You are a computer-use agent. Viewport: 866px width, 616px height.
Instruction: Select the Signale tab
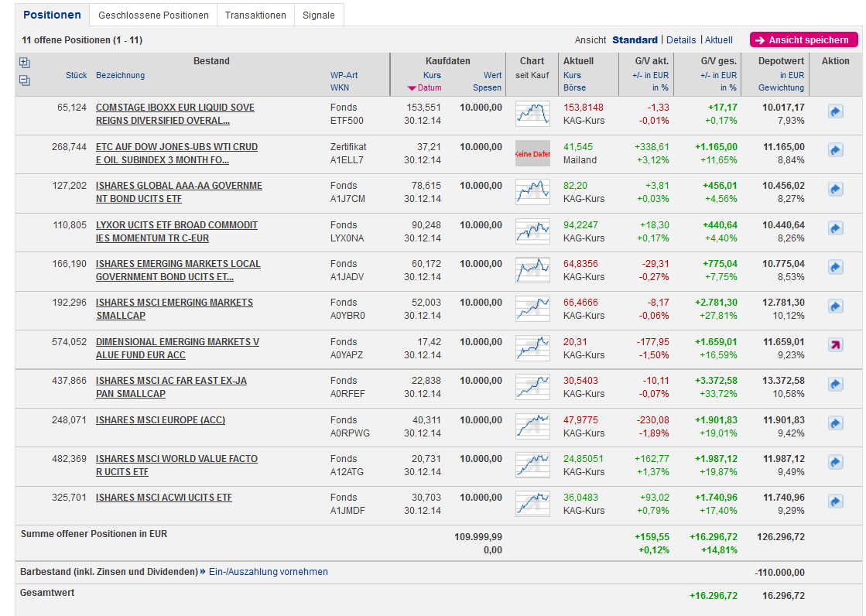coord(319,15)
